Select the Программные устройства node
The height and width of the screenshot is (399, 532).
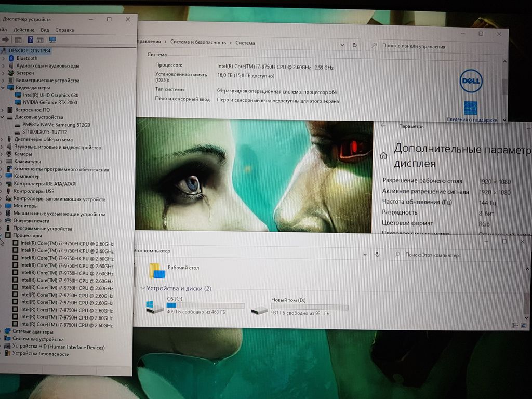43,229
